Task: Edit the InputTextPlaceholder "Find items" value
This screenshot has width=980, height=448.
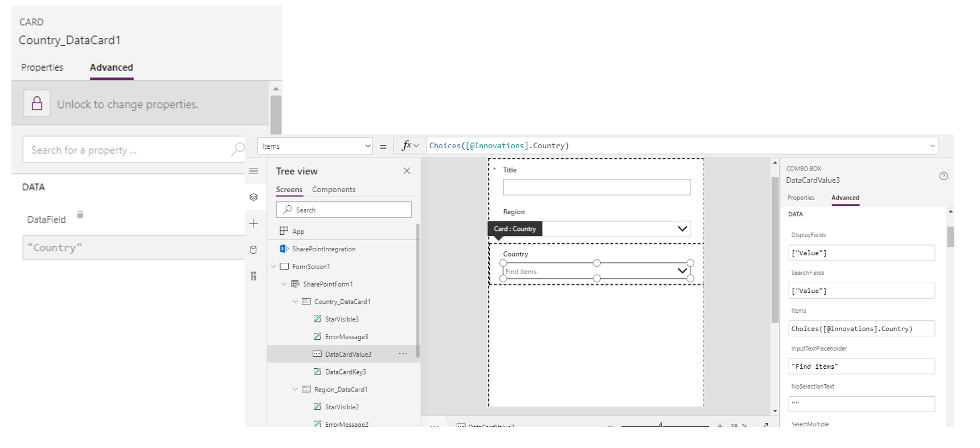Action: pos(862,366)
